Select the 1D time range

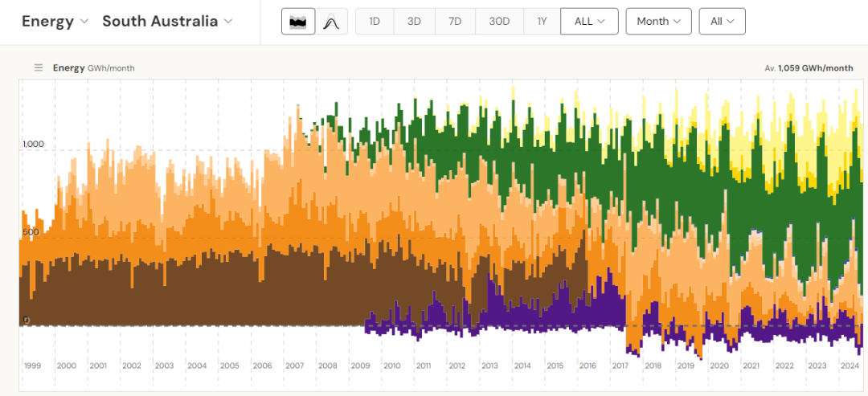coord(375,22)
